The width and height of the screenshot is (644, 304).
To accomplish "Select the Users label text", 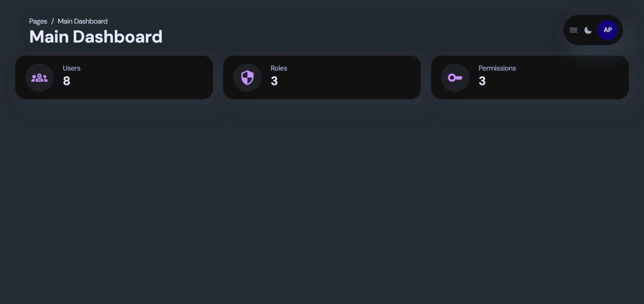I will coord(71,68).
